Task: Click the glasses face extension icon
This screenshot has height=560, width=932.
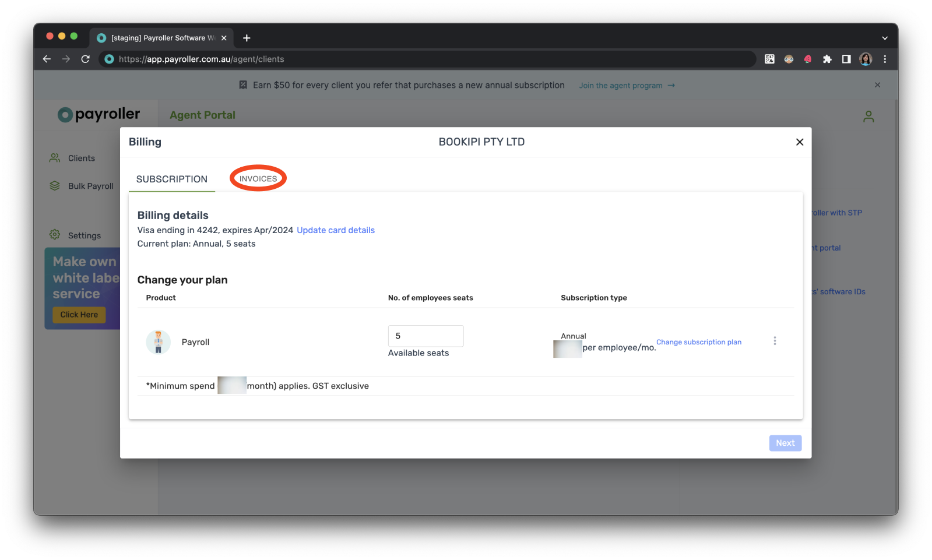Action: [x=789, y=59]
